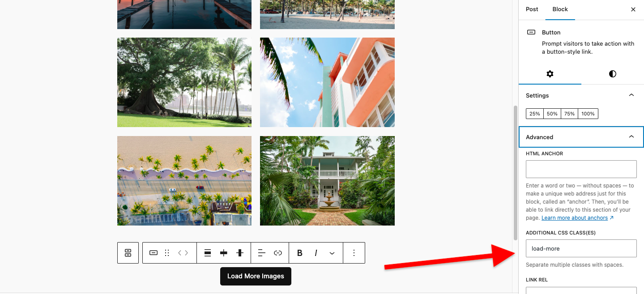The image size is (644, 294).
Task: Open the text align icon
Action: (x=262, y=253)
